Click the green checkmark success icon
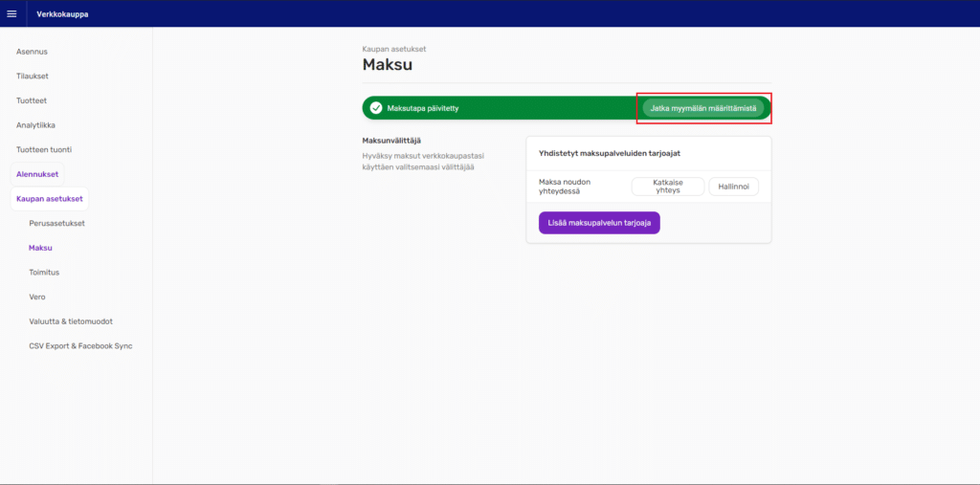This screenshot has width=980, height=485. pyautogui.click(x=376, y=108)
